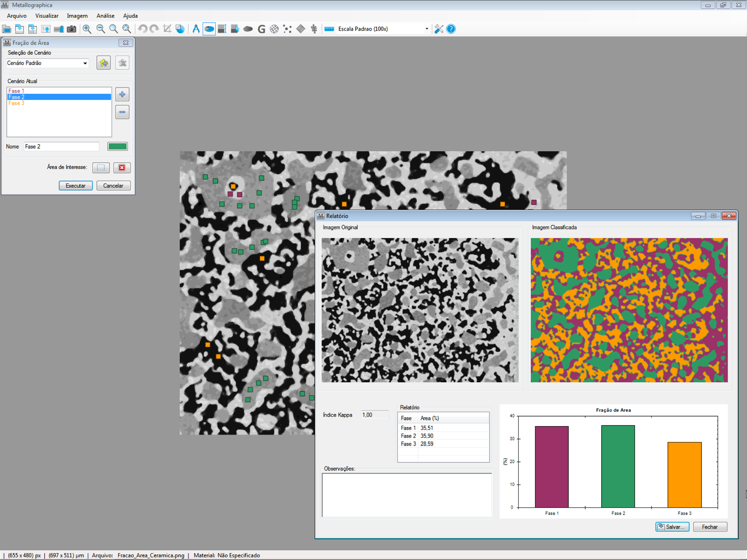This screenshot has height=560, width=747.
Task: Click the circular grid analysis icon
Action: [x=274, y=29]
